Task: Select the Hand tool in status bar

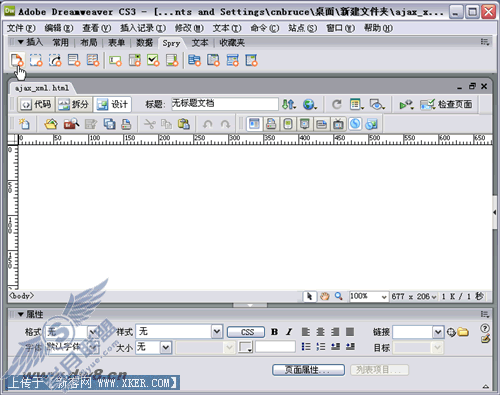Action: [324, 296]
